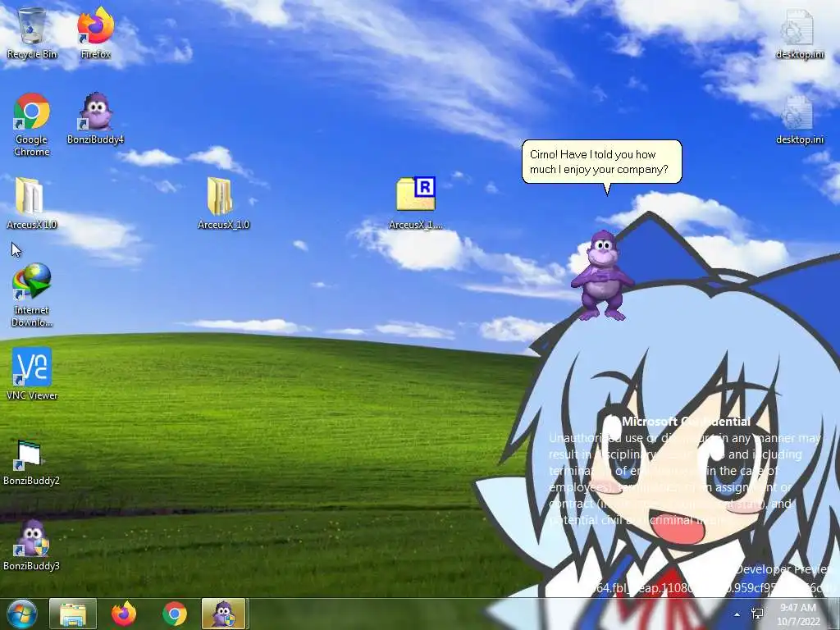Launch Chrome from the taskbar

pyautogui.click(x=175, y=614)
